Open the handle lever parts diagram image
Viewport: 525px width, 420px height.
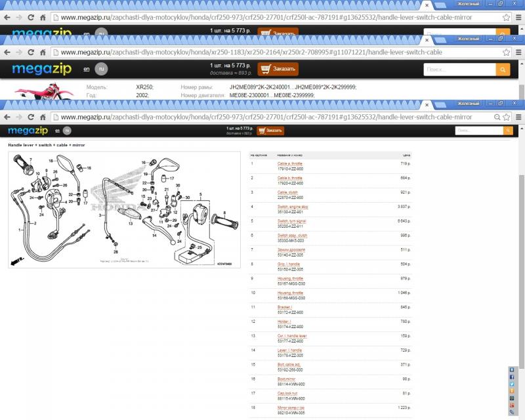pos(124,210)
